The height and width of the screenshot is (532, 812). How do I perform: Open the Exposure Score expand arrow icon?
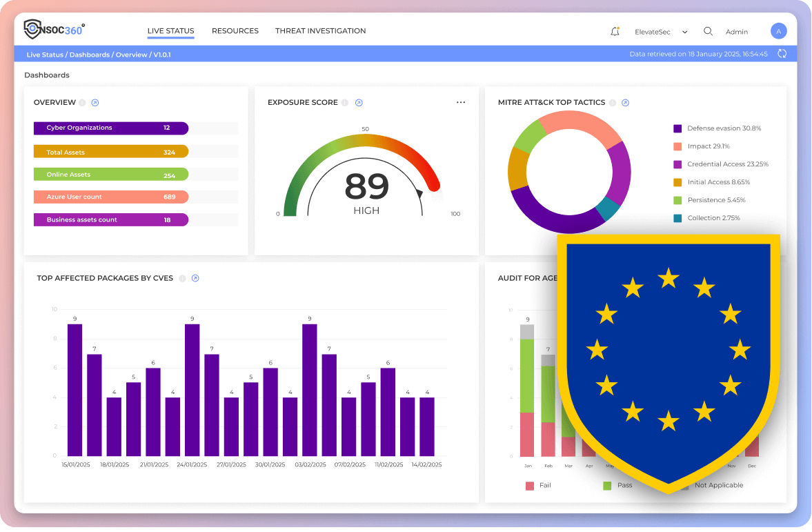(x=359, y=103)
